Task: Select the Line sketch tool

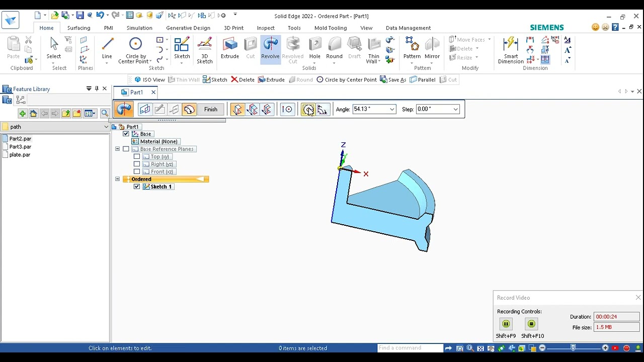Action: 107,49
